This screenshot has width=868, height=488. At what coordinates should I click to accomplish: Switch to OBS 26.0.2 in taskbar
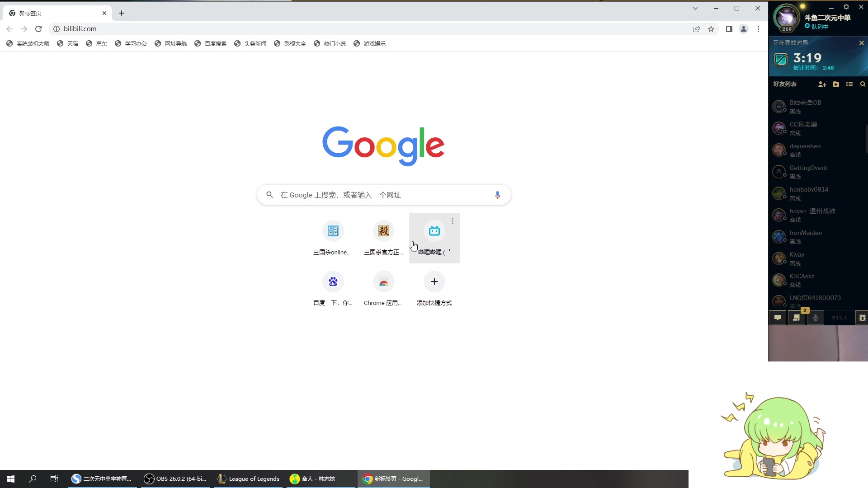coord(175,479)
